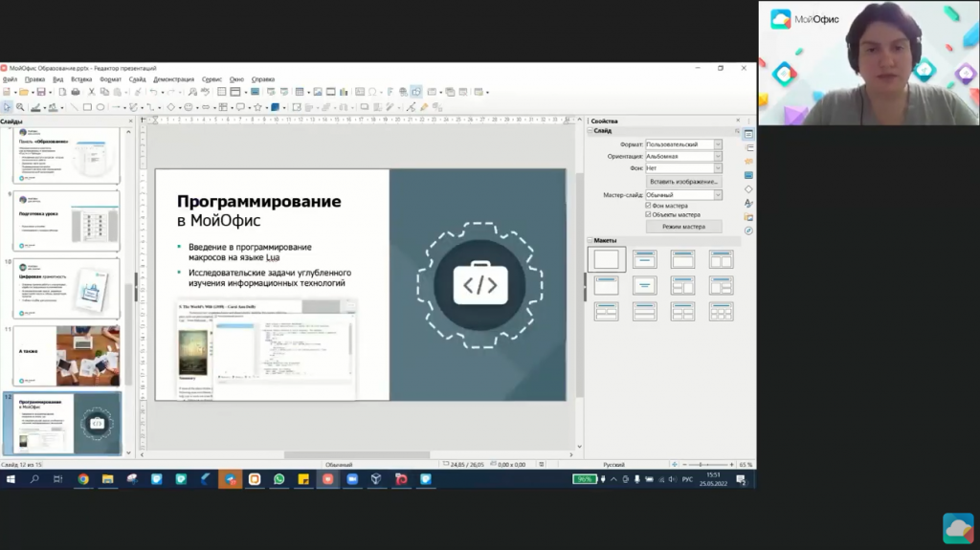Close the Свойства sidebar panel
The width and height of the screenshot is (980, 550).
pyautogui.click(x=738, y=121)
